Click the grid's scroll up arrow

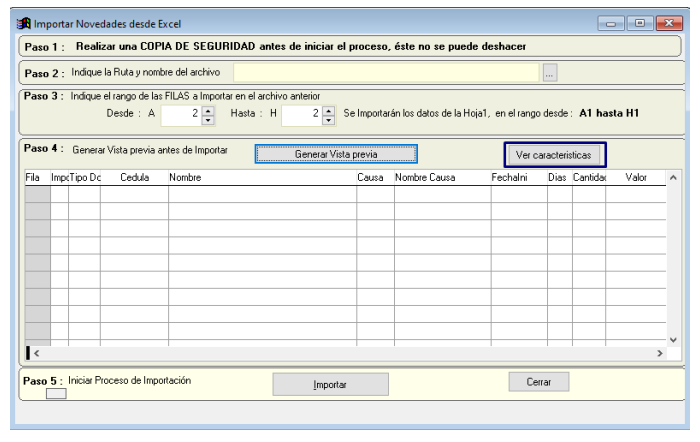(x=673, y=178)
